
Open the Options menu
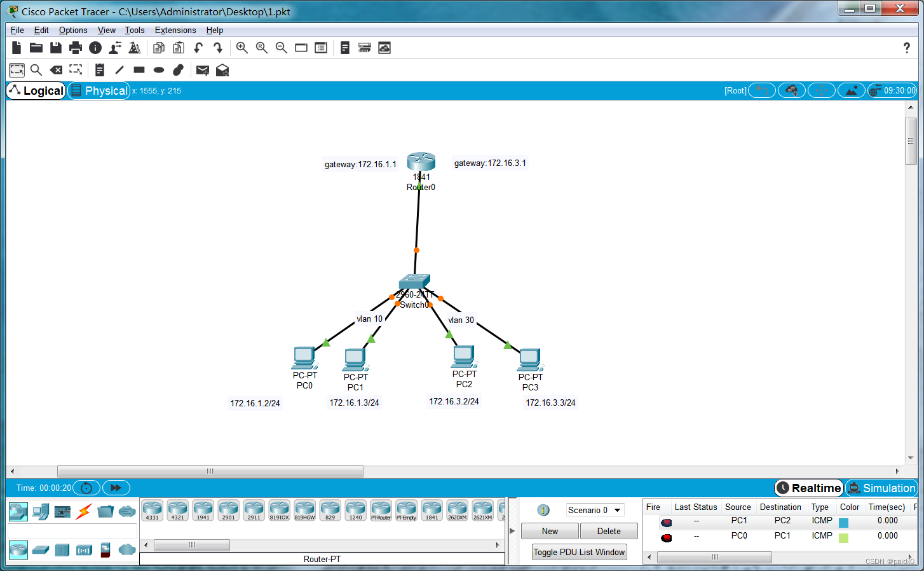point(73,30)
